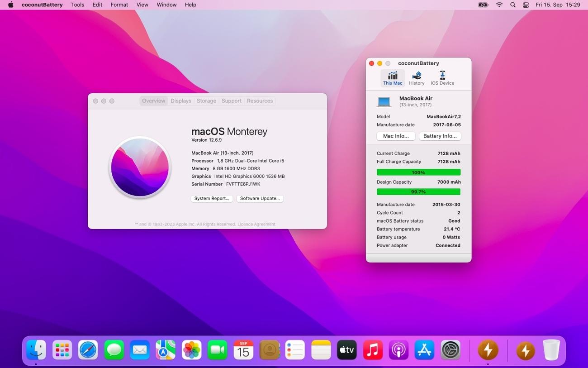Click the macOS Battery status Good value

(454, 221)
